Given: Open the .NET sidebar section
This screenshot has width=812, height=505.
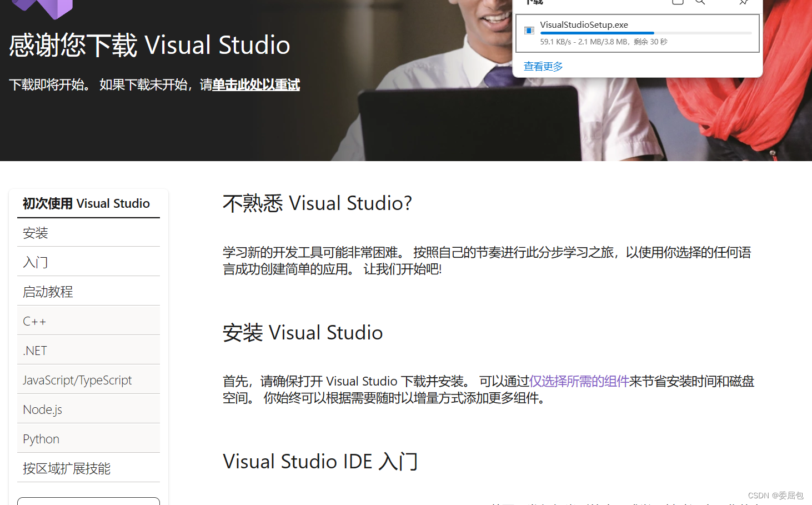Looking at the screenshot, I should [34, 350].
